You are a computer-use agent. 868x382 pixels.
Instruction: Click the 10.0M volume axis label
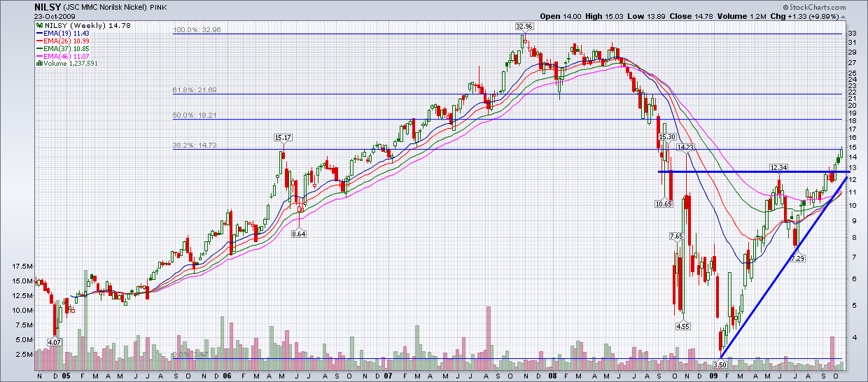(21, 311)
